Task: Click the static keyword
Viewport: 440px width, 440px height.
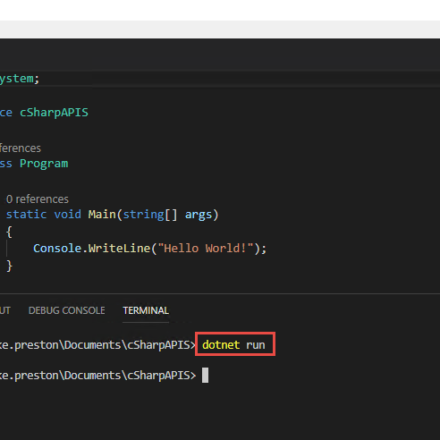Action: pos(26,214)
